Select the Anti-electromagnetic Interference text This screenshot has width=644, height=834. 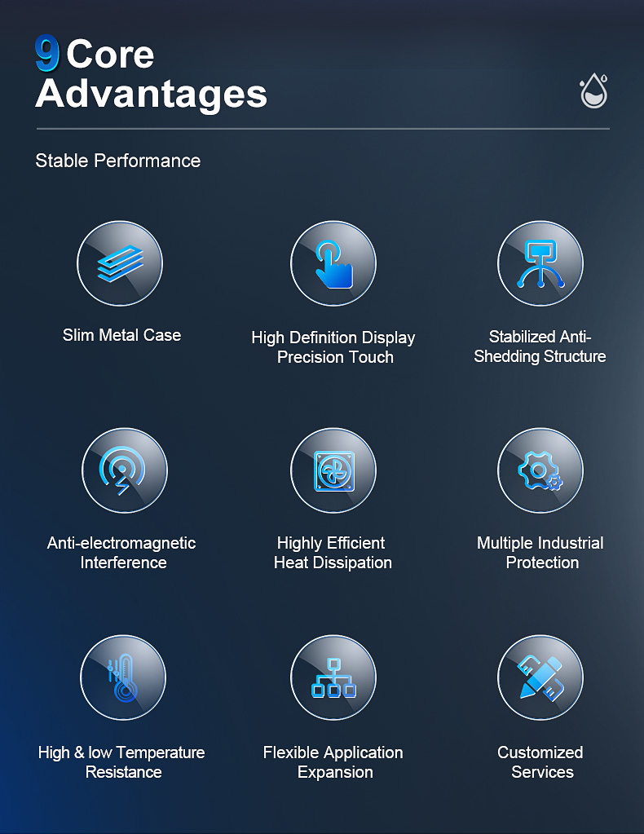tap(122, 553)
